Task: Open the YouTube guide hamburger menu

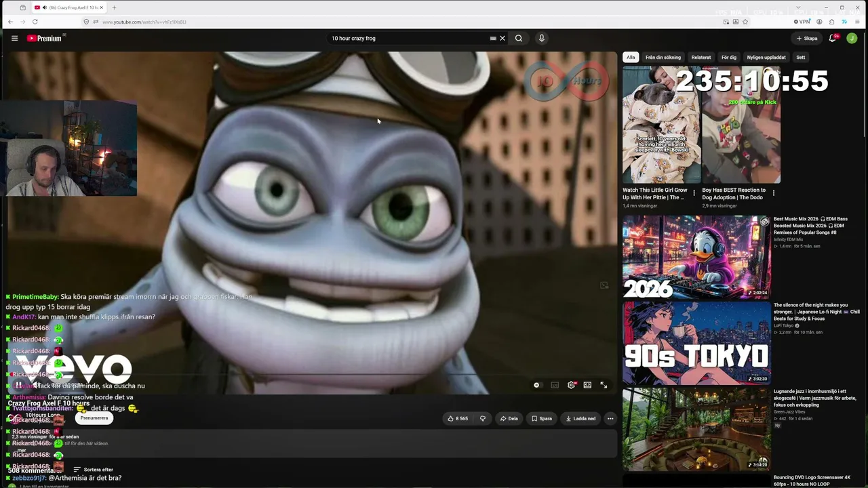Action: pos(14,38)
